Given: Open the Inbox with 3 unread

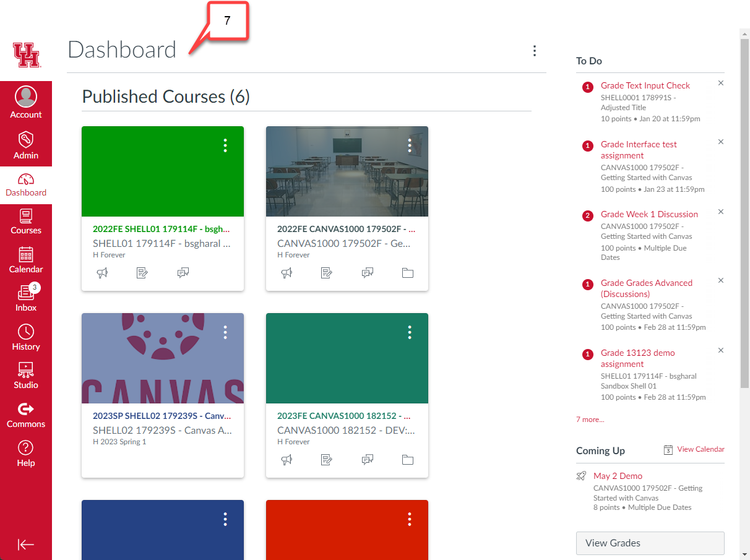Looking at the screenshot, I should pyautogui.click(x=26, y=299).
